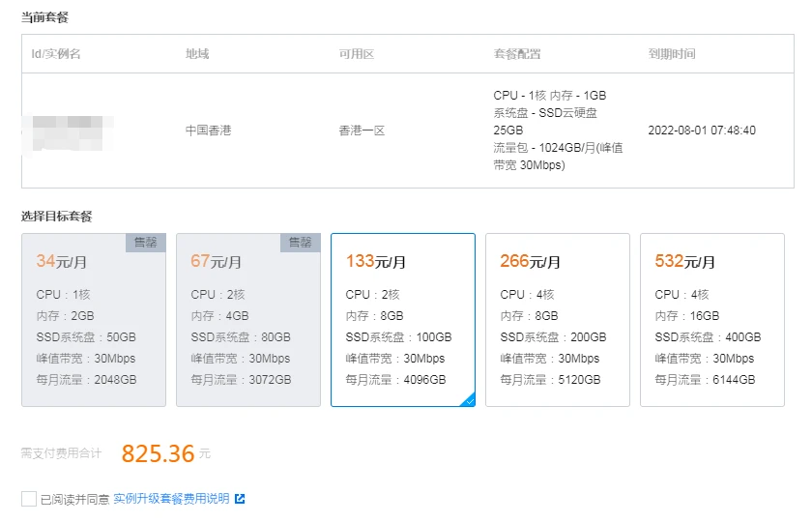The height and width of the screenshot is (523, 812).
Task: Click the 地域 column header
Action: coord(197,54)
